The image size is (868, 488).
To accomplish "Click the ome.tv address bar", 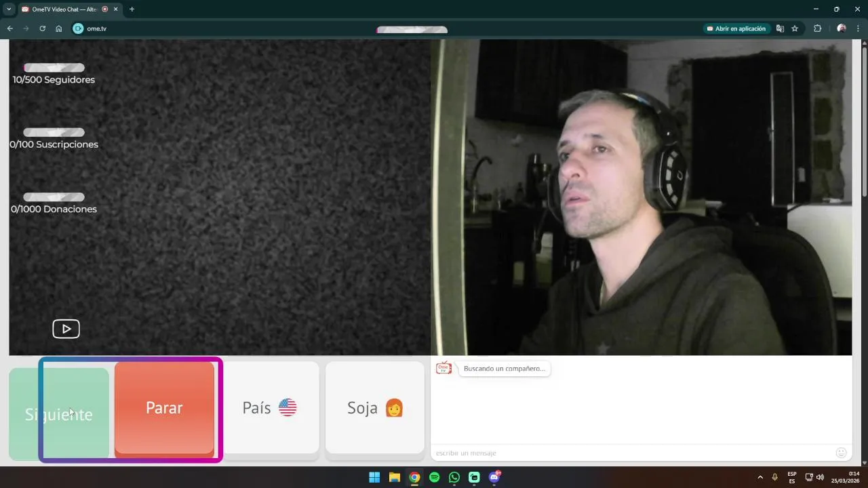I will pyautogui.click(x=393, y=28).
